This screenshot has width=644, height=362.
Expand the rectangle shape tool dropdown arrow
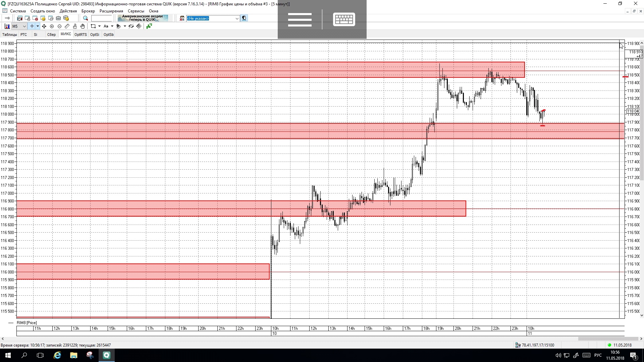tap(99, 26)
